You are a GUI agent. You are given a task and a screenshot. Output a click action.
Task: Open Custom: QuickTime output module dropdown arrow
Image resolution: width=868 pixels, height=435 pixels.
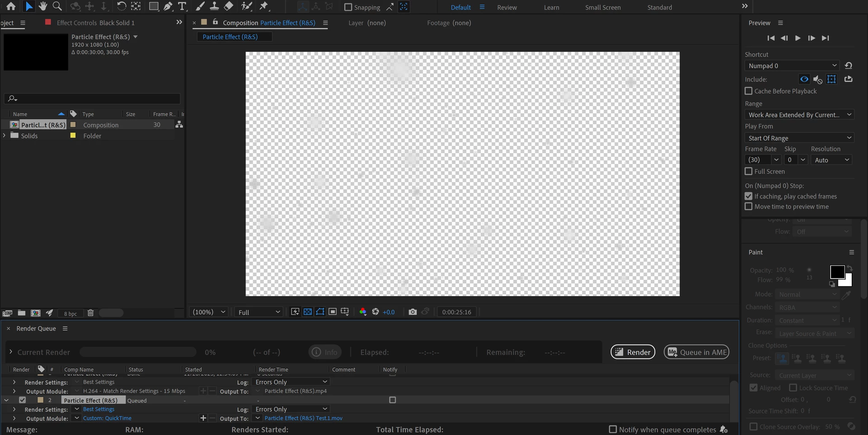coord(77,418)
